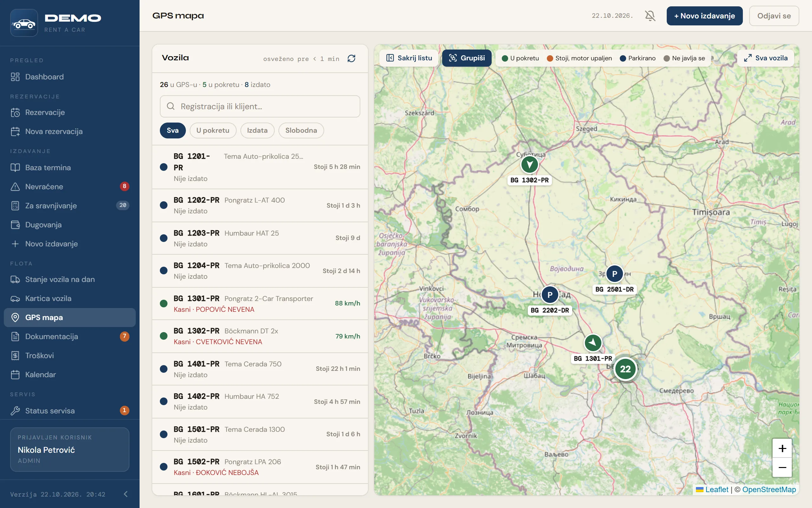
Task: Click the Dokumentacija badge showing 7
Action: click(x=124, y=336)
